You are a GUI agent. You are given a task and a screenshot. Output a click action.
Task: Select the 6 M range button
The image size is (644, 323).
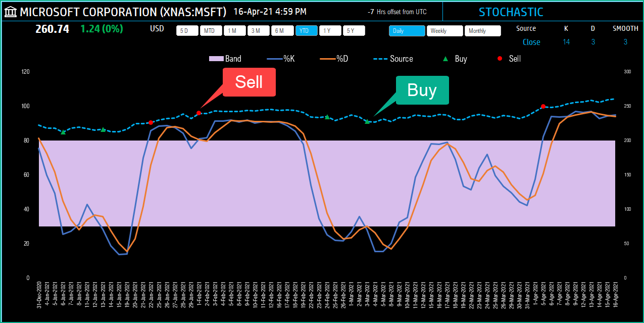(282, 31)
